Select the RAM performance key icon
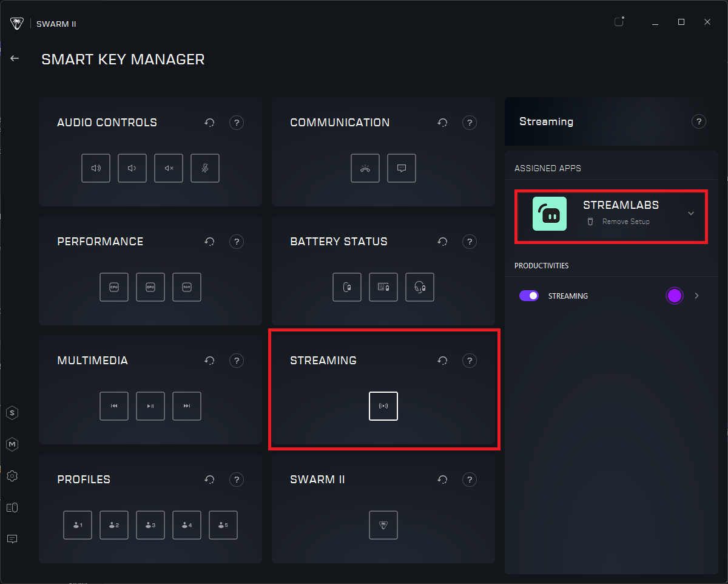 pos(187,287)
